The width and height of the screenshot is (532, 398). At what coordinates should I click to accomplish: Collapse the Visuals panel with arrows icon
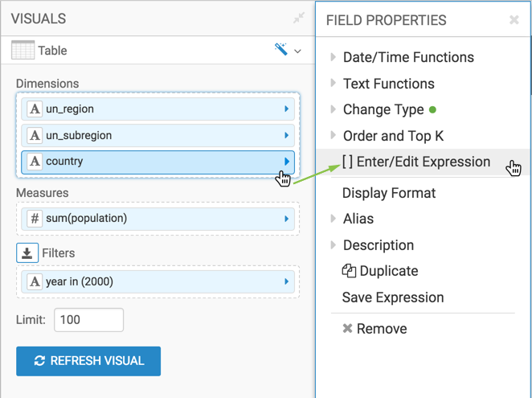298,18
